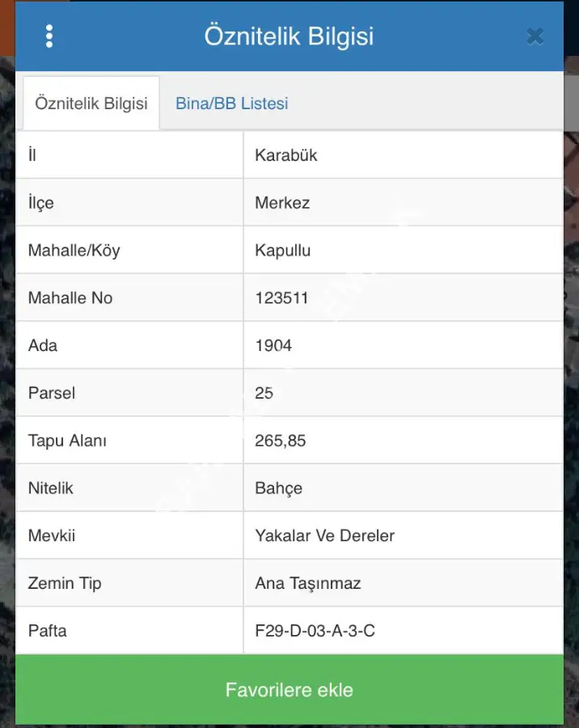The image size is (579, 728).
Task: Select the Bahçe value for Nitelik
Action: click(278, 489)
